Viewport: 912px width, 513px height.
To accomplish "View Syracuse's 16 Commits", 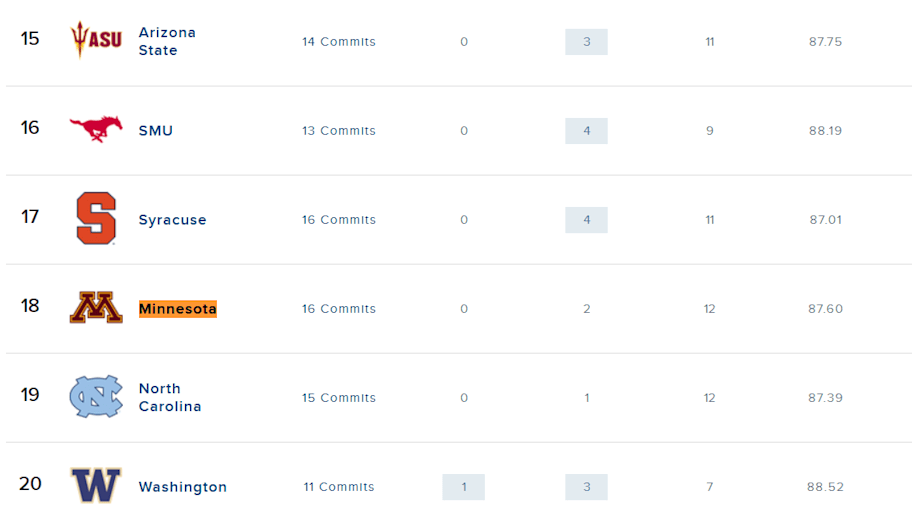I will tap(339, 220).
